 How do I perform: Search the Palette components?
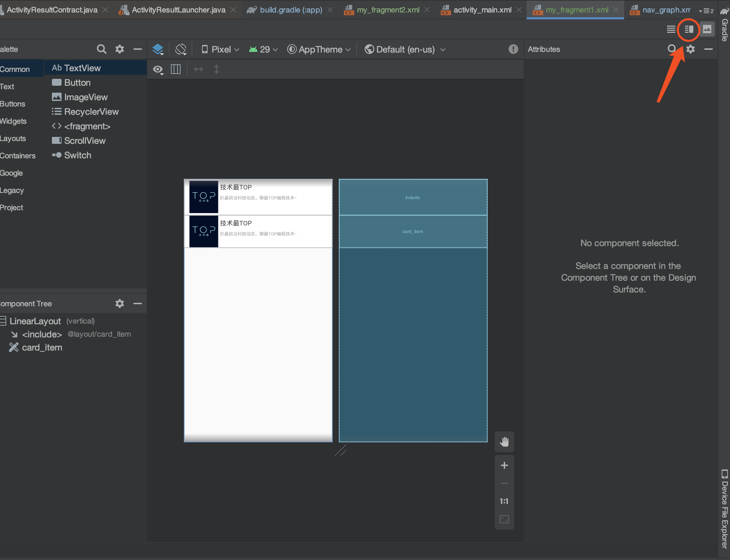point(101,49)
